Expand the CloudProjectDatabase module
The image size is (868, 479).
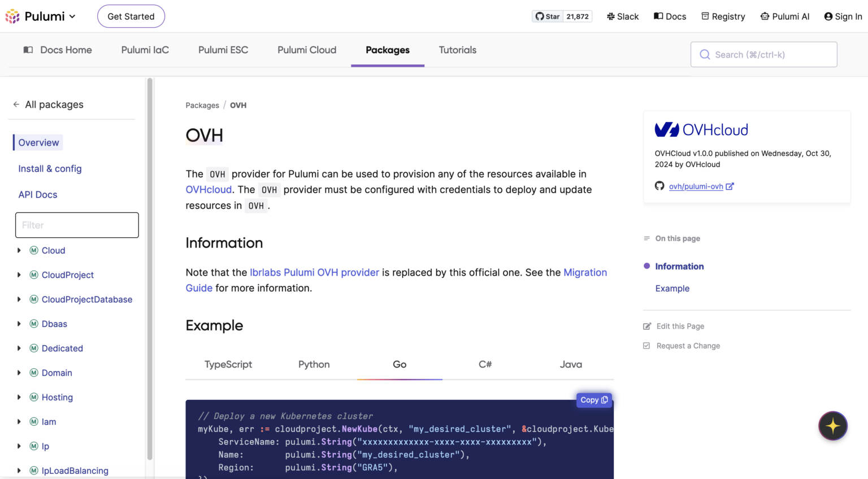click(x=19, y=299)
